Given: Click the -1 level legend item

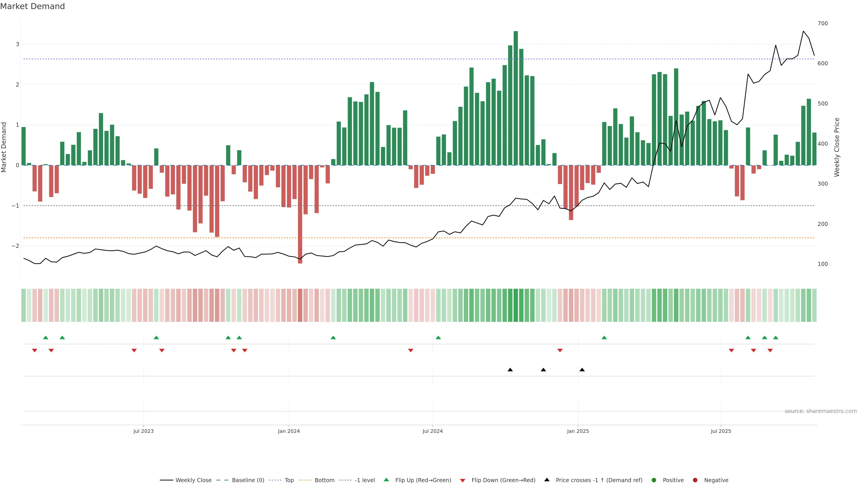Looking at the screenshot, I should coord(365,480).
